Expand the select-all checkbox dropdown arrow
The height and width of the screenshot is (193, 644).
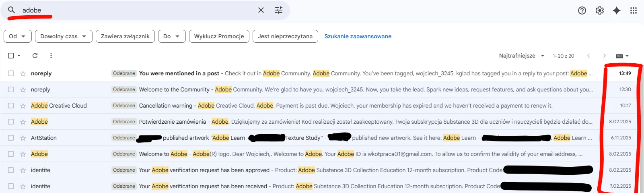coord(19,56)
